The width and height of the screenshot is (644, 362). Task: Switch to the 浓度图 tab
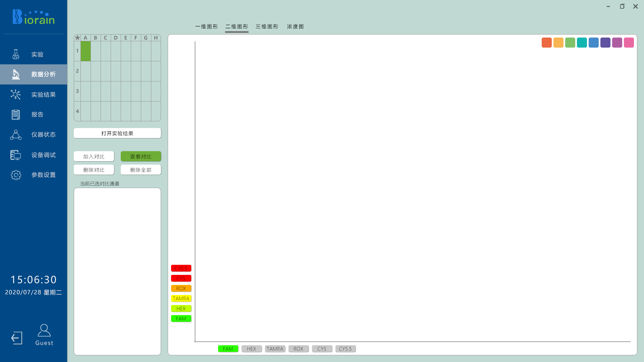coord(296,26)
